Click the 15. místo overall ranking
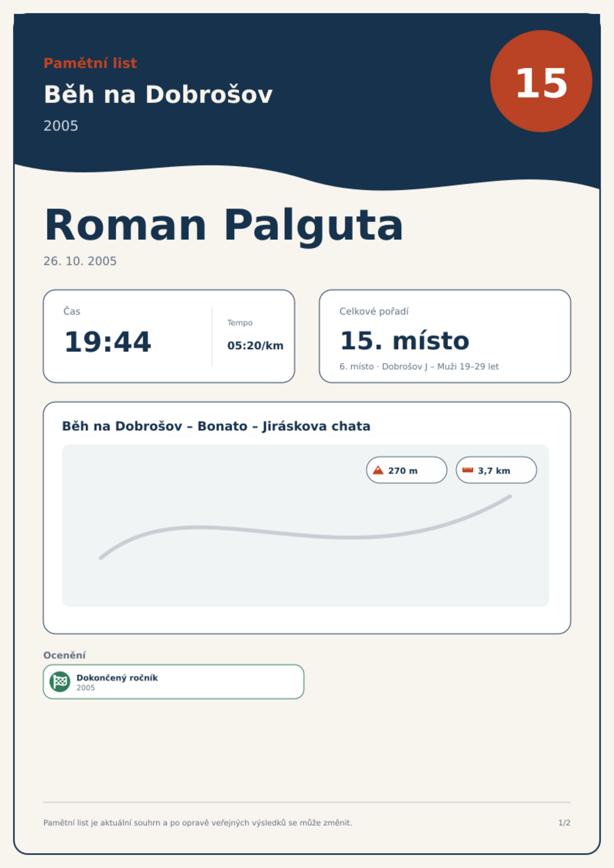The height and width of the screenshot is (868, 614). click(404, 341)
